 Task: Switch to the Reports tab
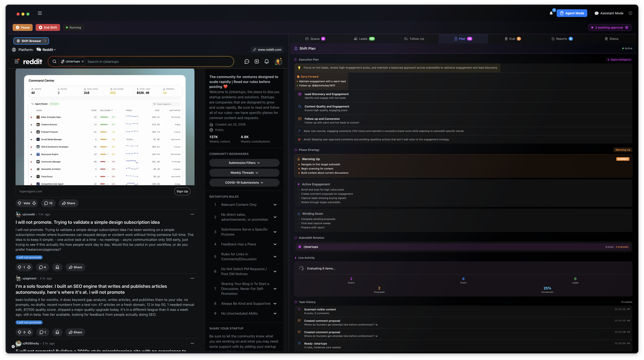tap(562, 39)
